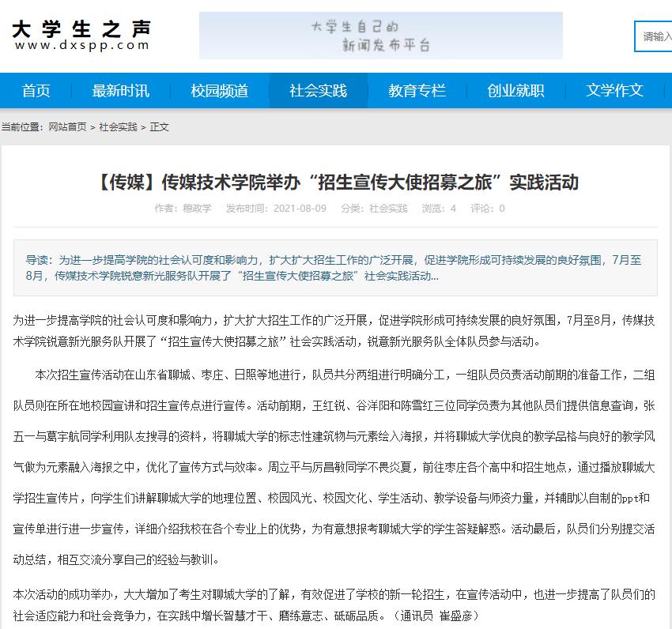The width and height of the screenshot is (672, 629).
Task: Click the 正文 breadcrumb text
Action: (x=160, y=127)
